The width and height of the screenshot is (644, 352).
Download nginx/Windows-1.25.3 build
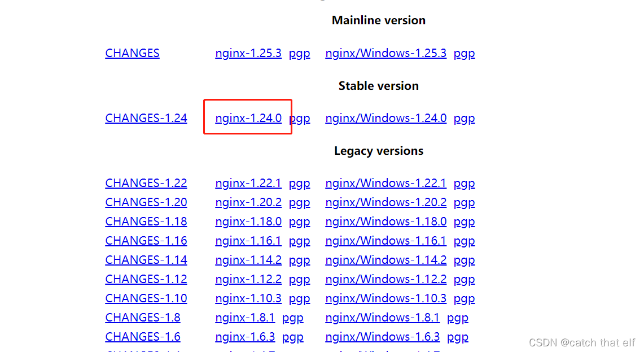click(x=385, y=53)
